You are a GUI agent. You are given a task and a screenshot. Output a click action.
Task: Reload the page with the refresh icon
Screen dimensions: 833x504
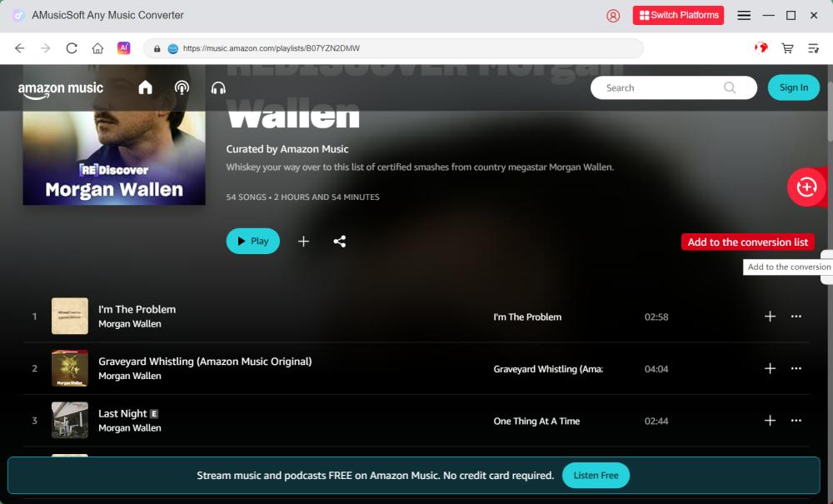(x=72, y=48)
